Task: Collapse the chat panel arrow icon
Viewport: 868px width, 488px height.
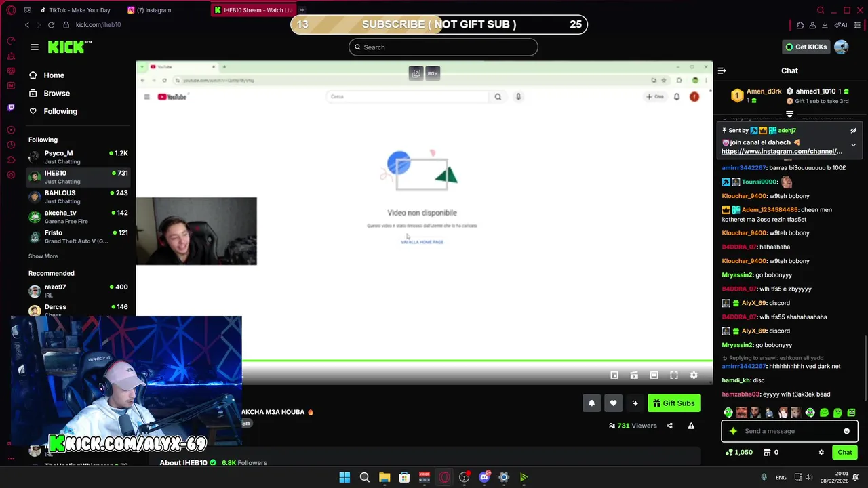Action: pos(722,70)
